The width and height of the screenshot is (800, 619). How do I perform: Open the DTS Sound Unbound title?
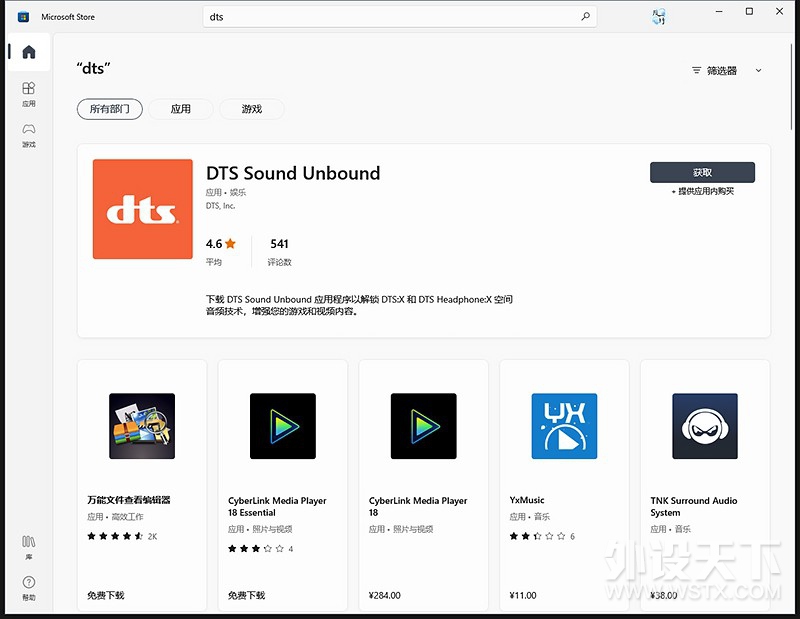(293, 174)
